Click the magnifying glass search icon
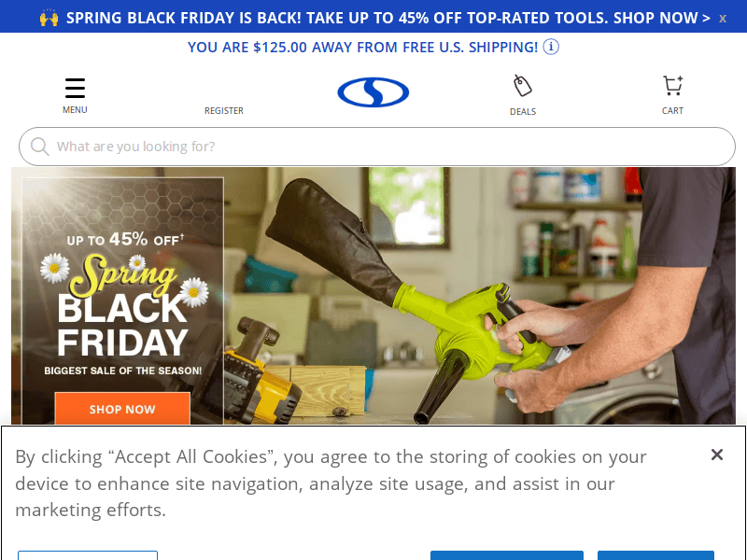The height and width of the screenshot is (560, 747). tap(39, 147)
